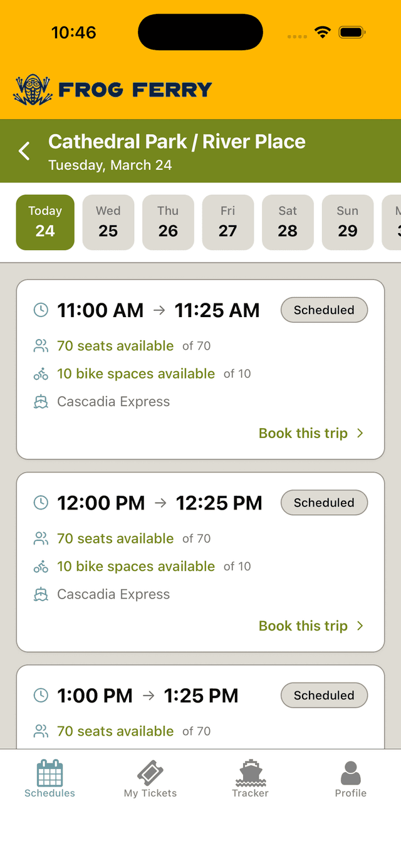The image size is (401, 868).
Task: Book the 11:00 AM trip
Action: point(303,433)
